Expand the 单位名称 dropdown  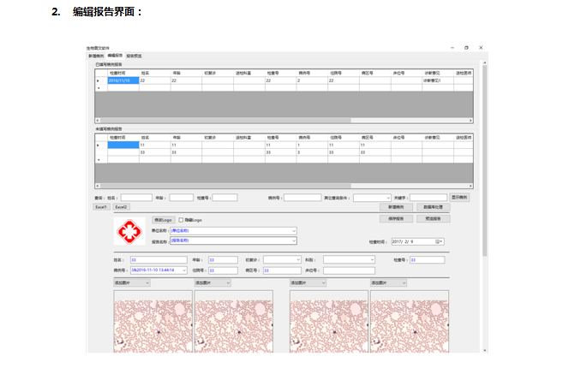[294, 230]
